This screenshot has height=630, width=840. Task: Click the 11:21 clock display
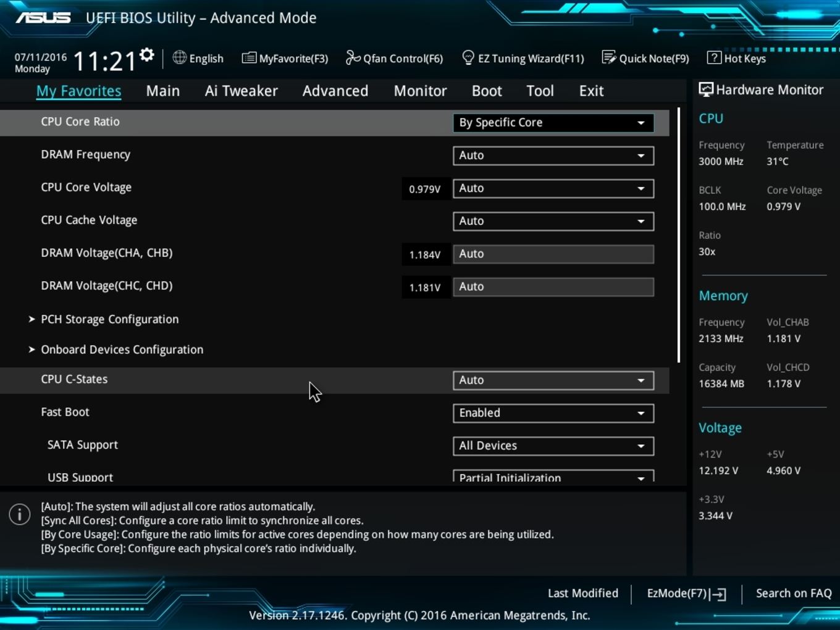(104, 61)
